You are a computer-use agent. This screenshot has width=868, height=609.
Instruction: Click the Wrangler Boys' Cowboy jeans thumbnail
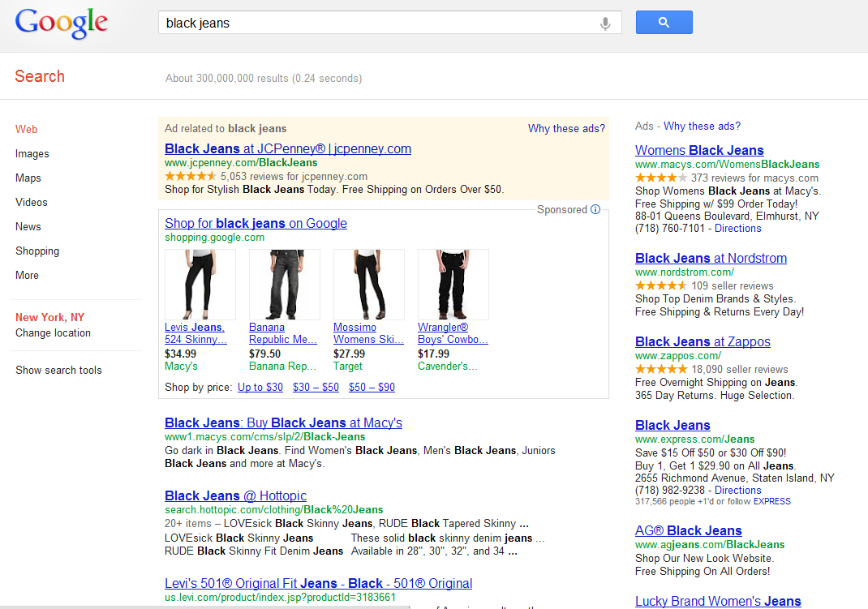coord(453,285)
